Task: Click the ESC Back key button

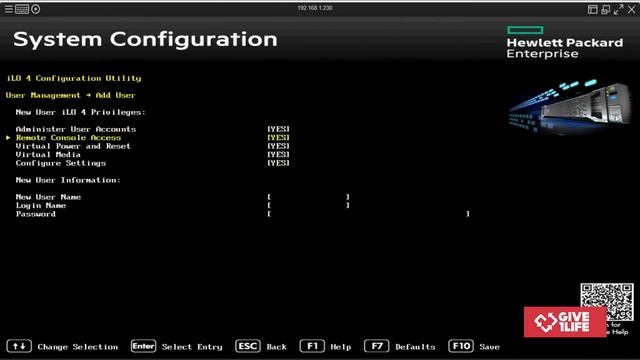Action: pyautogui.click(x=248, y=346)
